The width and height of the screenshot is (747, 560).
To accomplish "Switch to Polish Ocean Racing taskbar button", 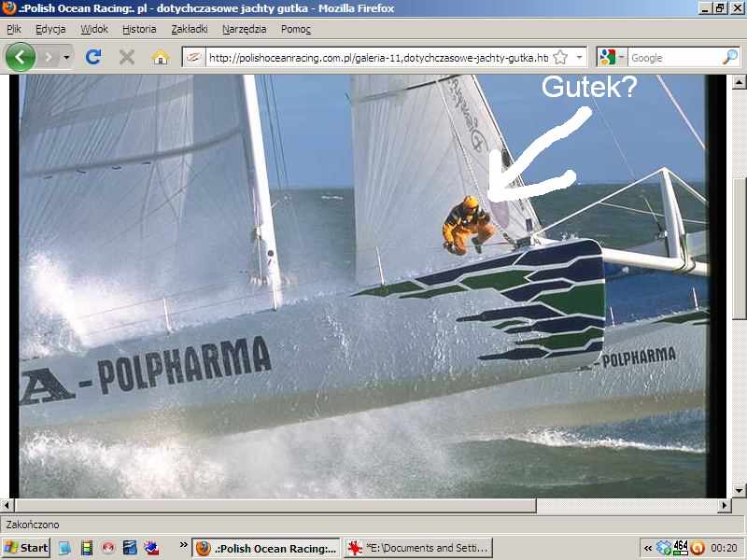I will [266, 548].
